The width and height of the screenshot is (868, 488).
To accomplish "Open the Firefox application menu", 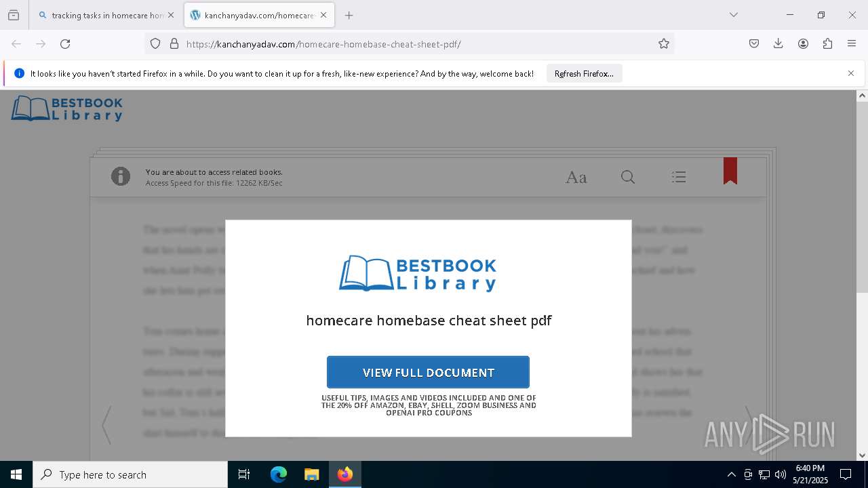I will (852, 44).
